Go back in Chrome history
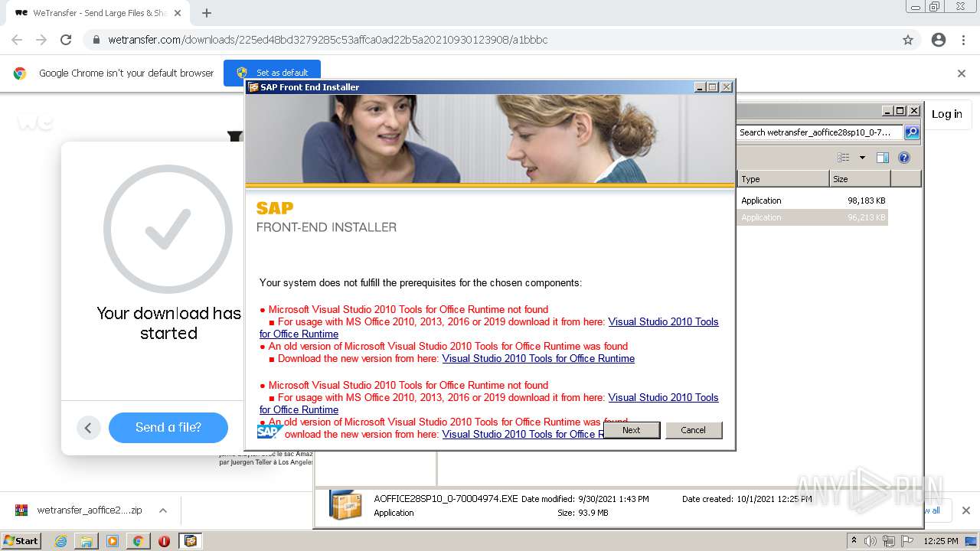 pos(17,40)
